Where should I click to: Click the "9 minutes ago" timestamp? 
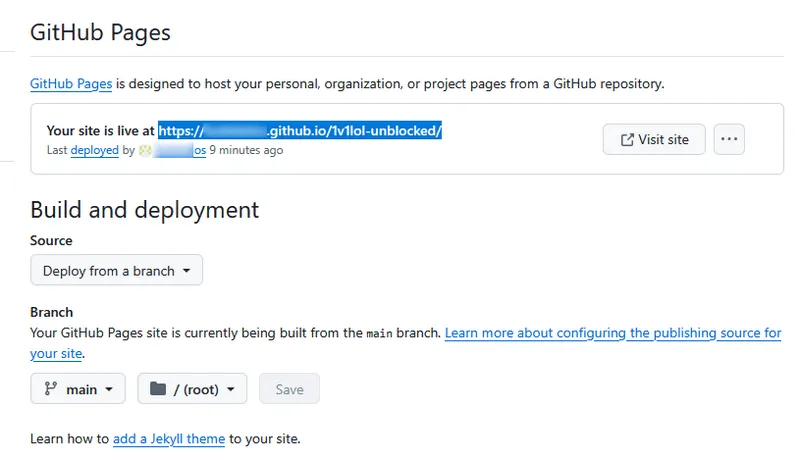(246, 151)
